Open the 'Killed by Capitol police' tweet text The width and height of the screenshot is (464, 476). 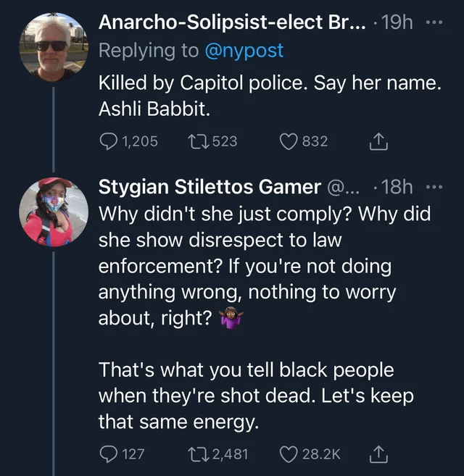pyautogui.click(x=268, y=95)
